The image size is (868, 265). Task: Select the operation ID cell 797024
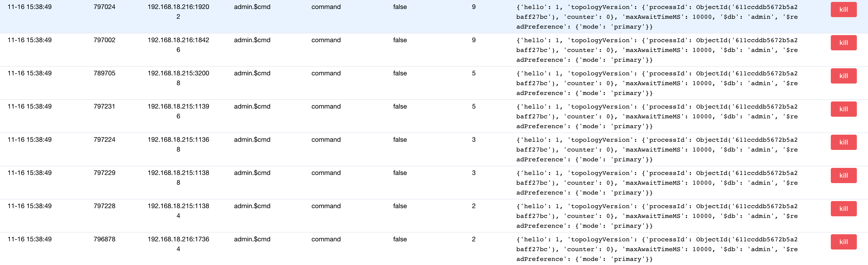click(x=105, y=7)
